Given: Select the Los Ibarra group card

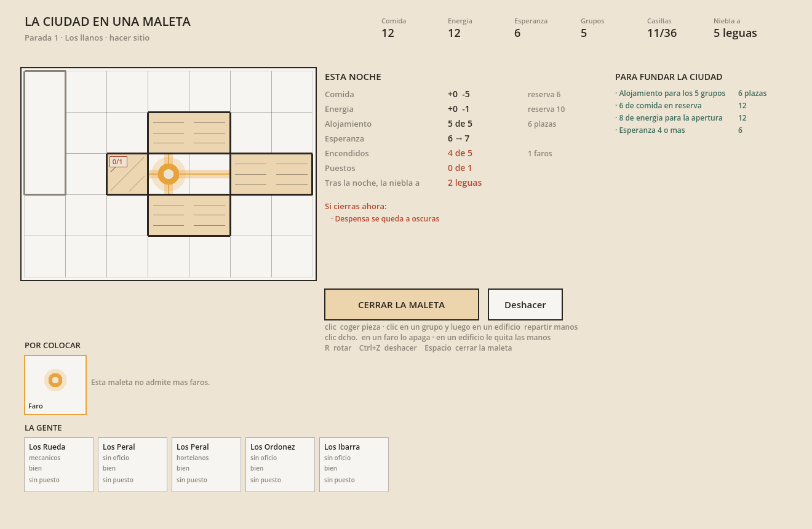Looking at the screenshot, I should [x=354, y=464].
